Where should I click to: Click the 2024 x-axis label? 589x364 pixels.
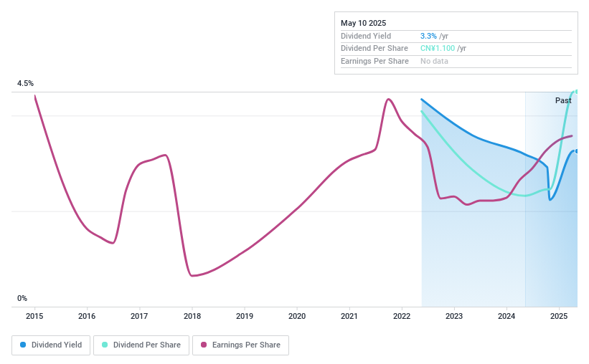506,316
